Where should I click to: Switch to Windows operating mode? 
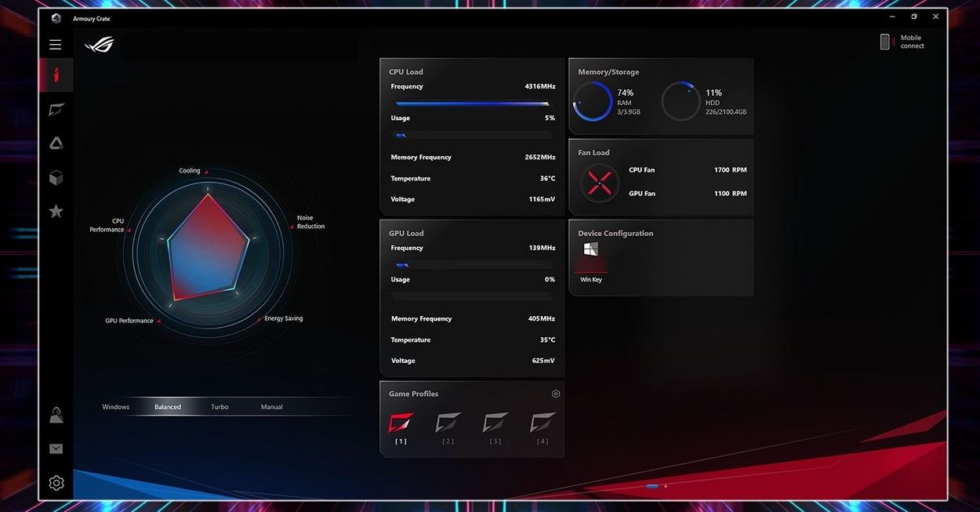click(116, 407)
